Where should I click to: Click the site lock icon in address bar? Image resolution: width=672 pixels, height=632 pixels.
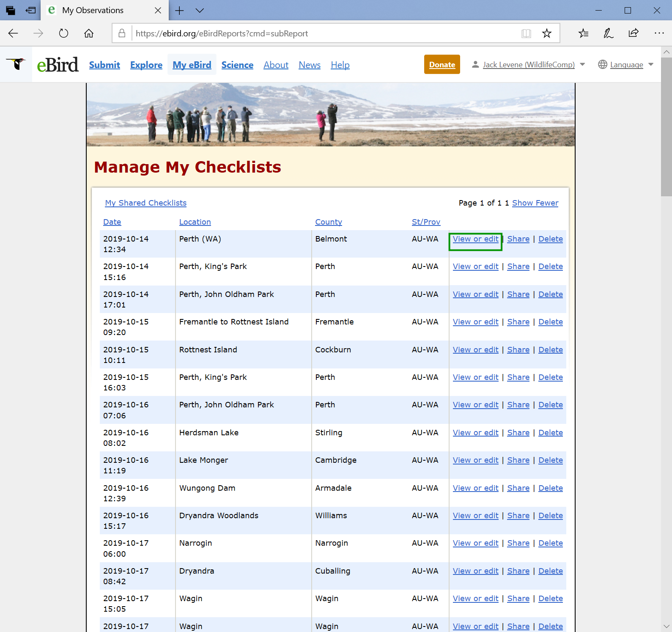click(x=122, y=33)
